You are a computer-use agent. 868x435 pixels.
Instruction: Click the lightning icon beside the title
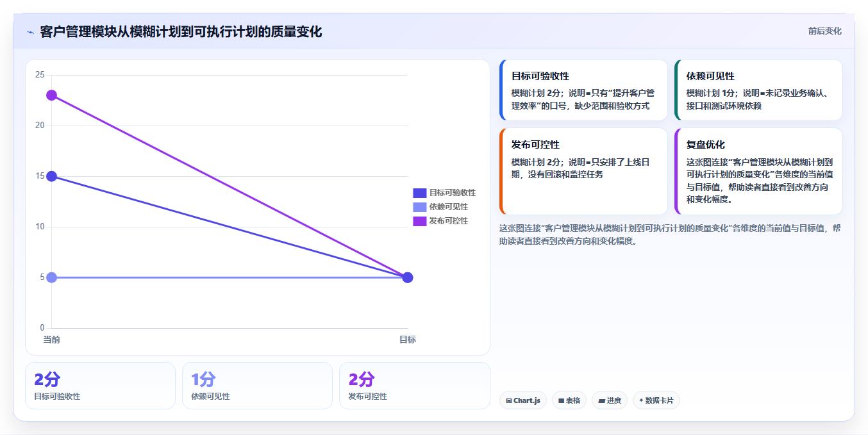tap(31, 32)
